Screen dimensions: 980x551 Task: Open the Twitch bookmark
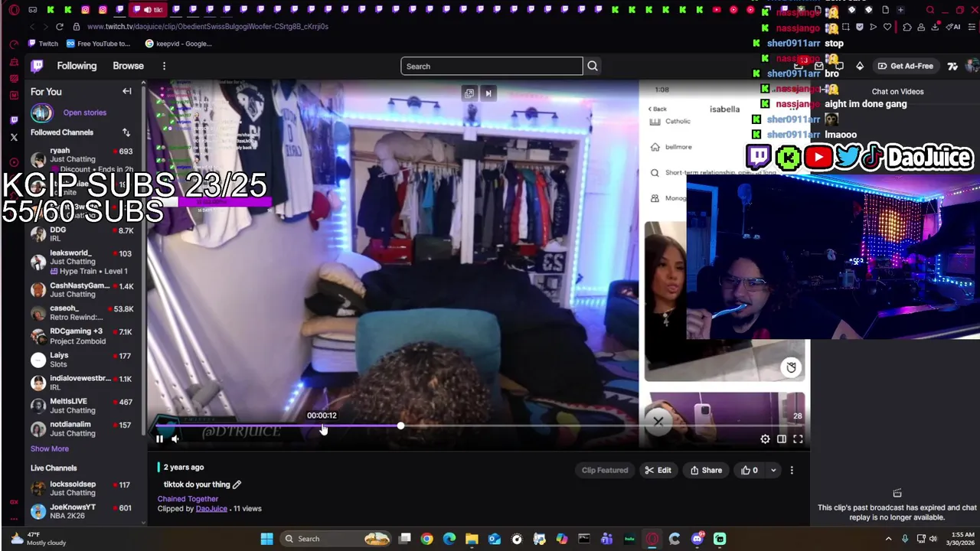[43, 44]
